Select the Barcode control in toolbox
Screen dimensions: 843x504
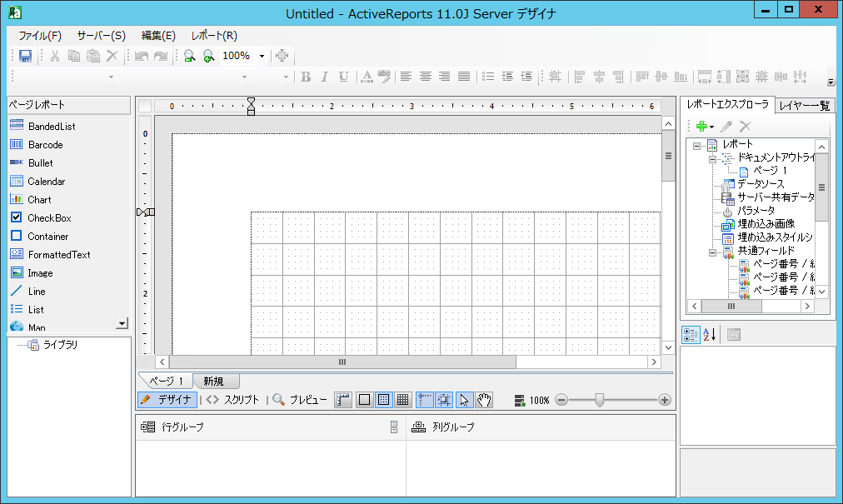tap(45, 145)
